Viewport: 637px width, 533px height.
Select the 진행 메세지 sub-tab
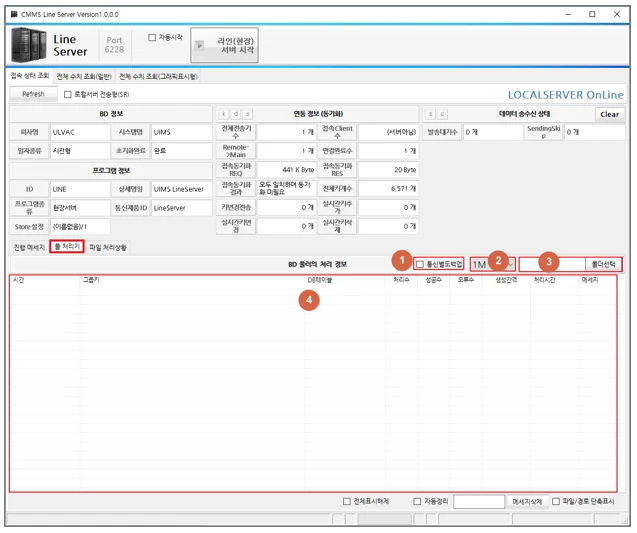(29, 247)
